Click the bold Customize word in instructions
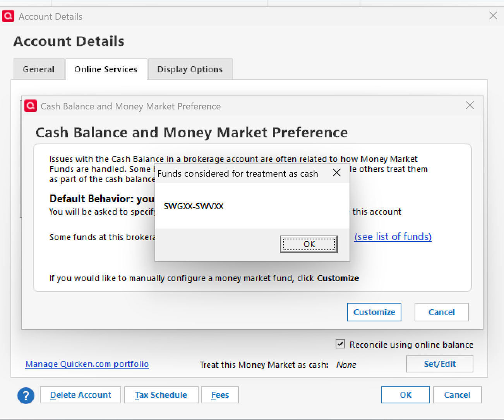 pos(338,278)
